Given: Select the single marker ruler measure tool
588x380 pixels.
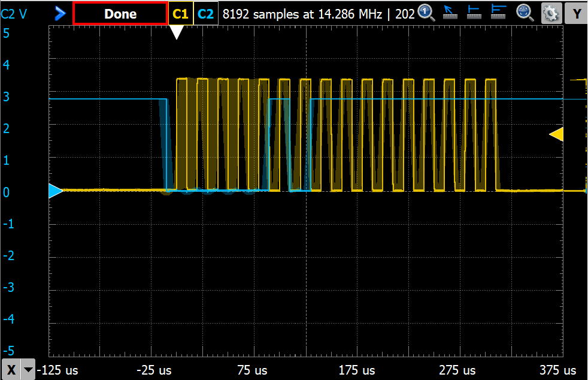Looking at the screenshot, I should tap(474, 13).
